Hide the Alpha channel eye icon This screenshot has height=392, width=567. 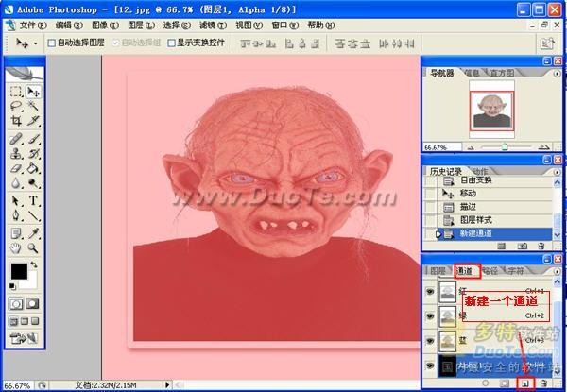tap(430, 366)
